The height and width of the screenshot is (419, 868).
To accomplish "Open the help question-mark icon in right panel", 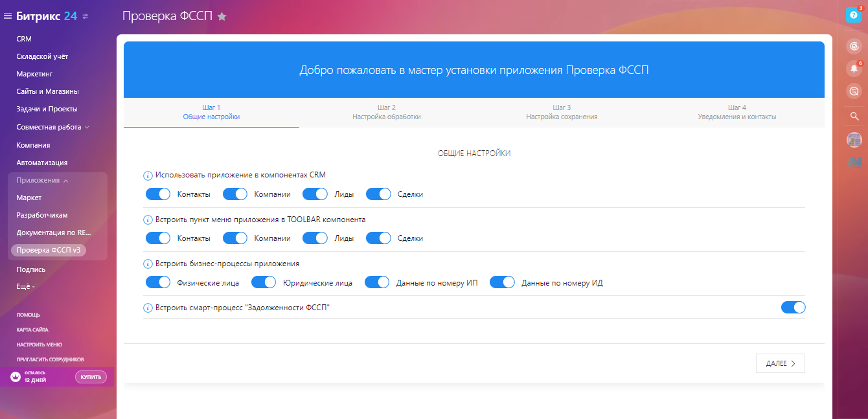I will [x=854, y=16].
